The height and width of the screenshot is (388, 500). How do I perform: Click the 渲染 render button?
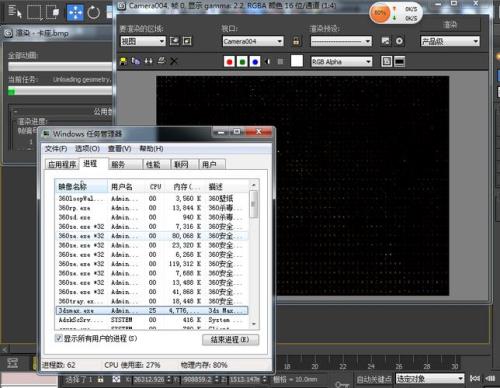point(450,24)
